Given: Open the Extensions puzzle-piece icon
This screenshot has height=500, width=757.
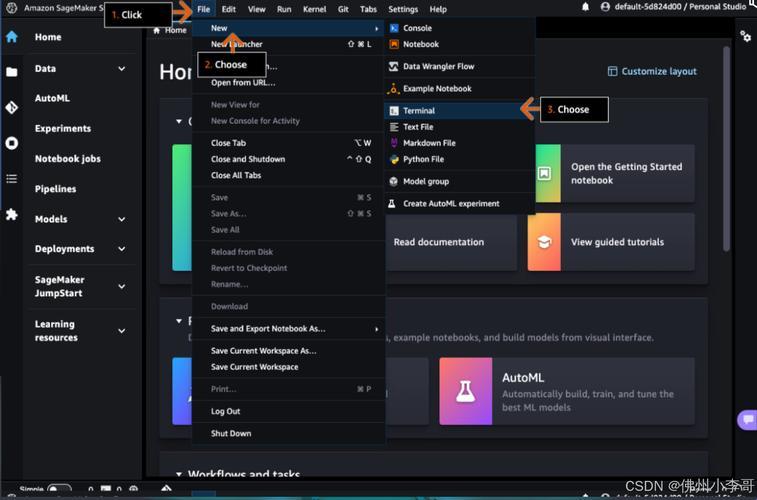Looking at the screenshot, I should 12,214.
